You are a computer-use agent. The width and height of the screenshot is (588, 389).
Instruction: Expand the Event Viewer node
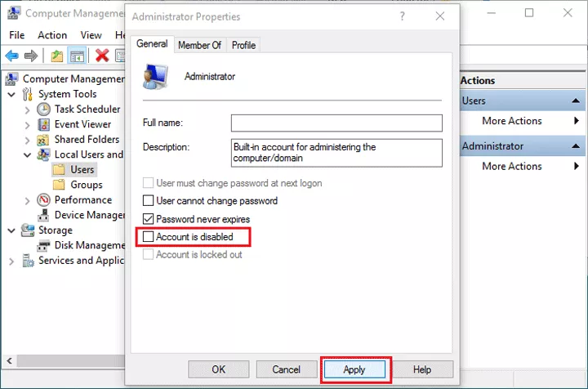[28, 125]
